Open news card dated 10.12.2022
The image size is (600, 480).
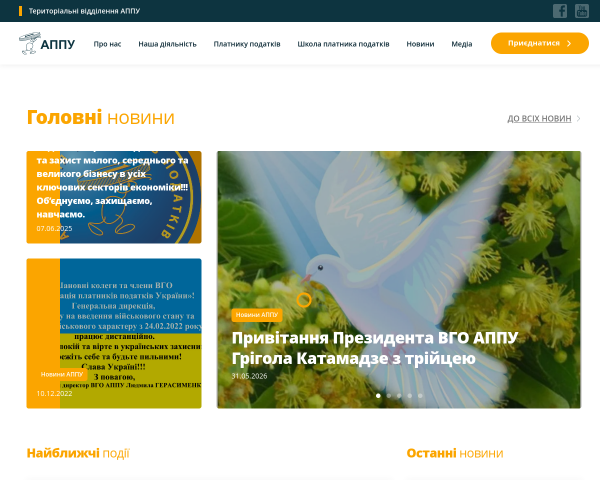point(114,333)
